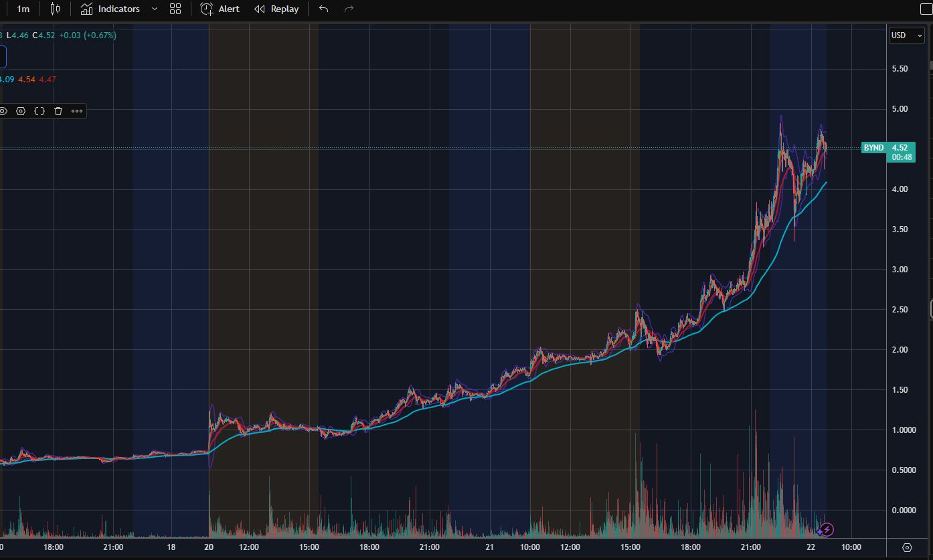The height and width of the screenshot is (560, 933).
Task: Click the date 18 on time axis
Action: 171,547
